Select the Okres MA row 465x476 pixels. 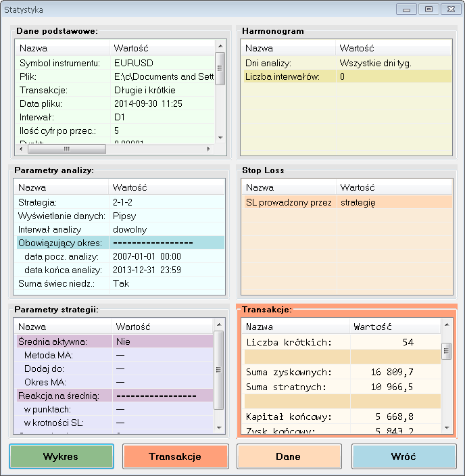[x=114, y=382]
